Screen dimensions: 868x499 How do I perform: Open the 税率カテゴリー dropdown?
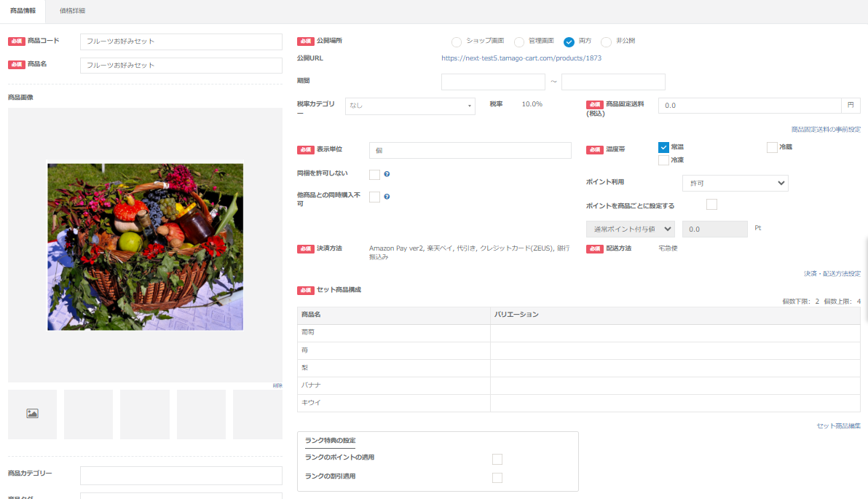tap(410, 106)
